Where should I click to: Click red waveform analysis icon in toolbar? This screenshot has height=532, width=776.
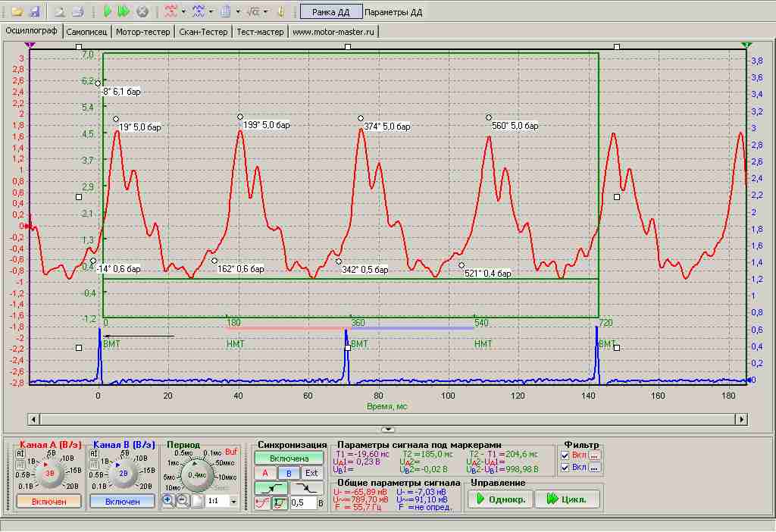pyautogui.click(x=171, y=11)
